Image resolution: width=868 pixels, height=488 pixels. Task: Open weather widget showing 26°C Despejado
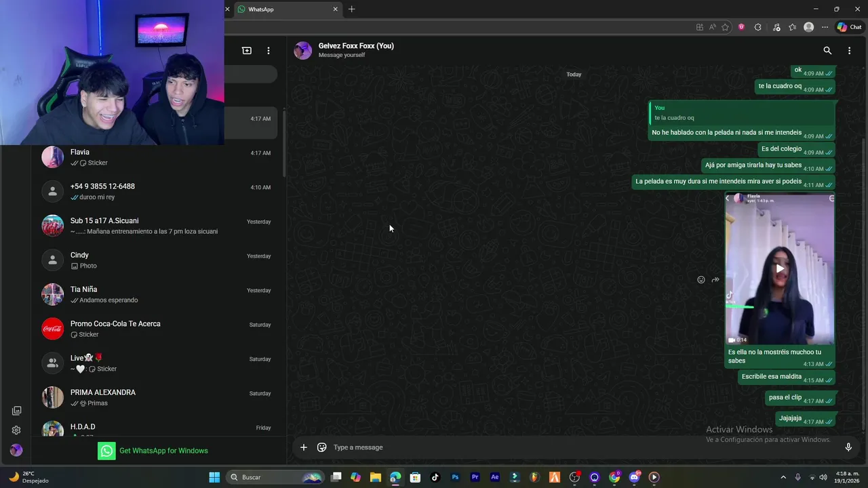(x=27, y=477)
